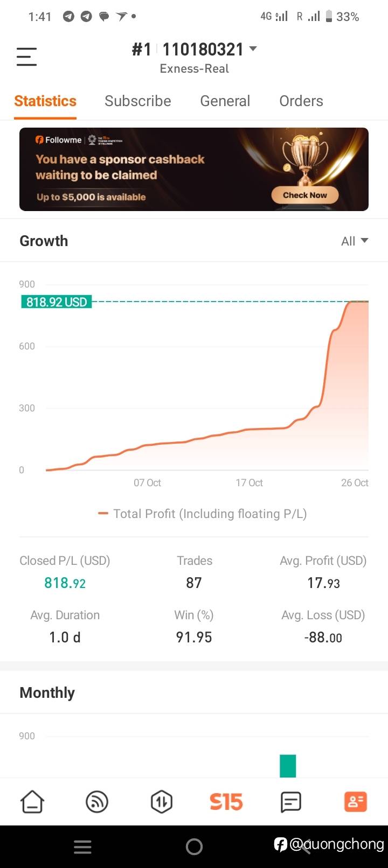Open the Growth period All dropdown

click(x=355, y=241)
